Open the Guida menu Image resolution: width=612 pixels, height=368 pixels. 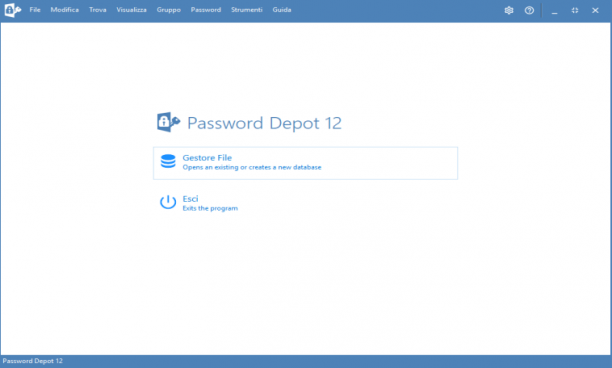pos(282,10)
